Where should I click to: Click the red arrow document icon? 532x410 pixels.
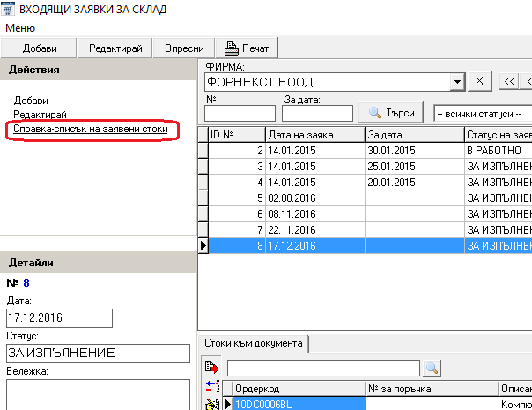(x=212, y=367)
